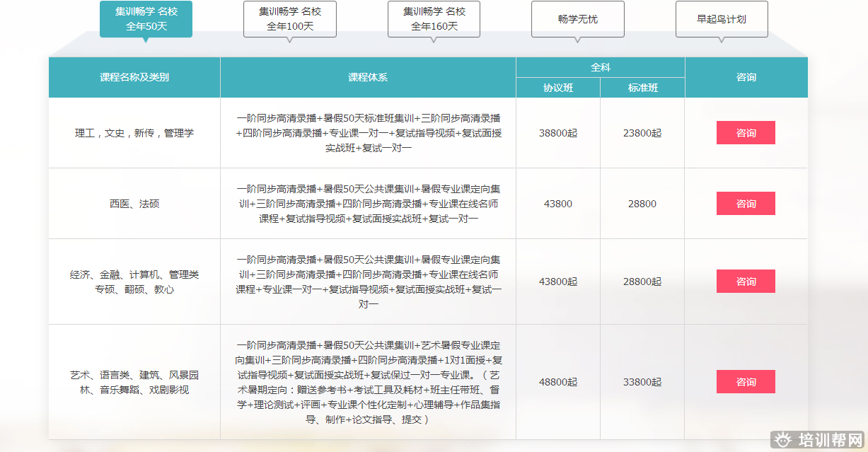Click the 38800起 协议班 price
Screen dimensions: 868x452
(x=557, y=133)
